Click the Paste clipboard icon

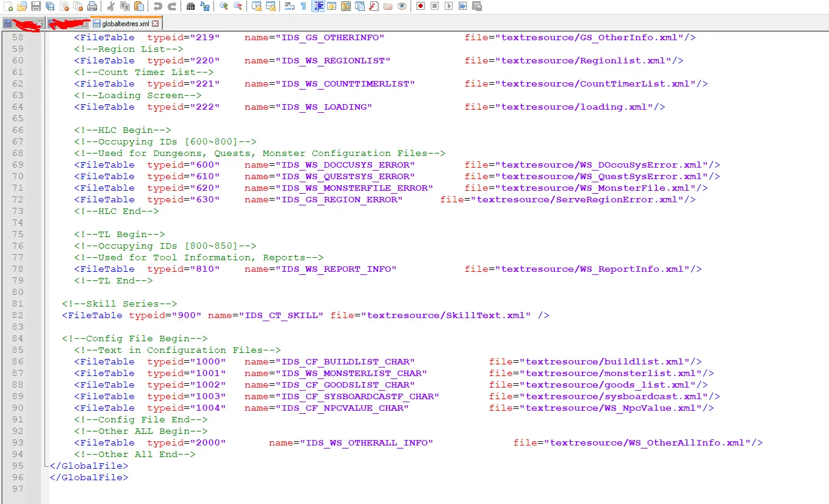coord(138,6)
